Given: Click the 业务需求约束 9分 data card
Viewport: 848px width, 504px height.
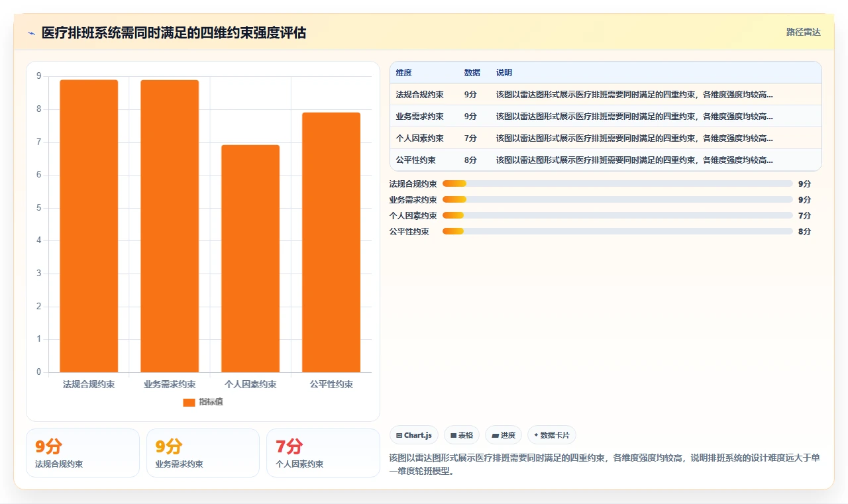Looking at the screenshot, I should click(203, 453).
